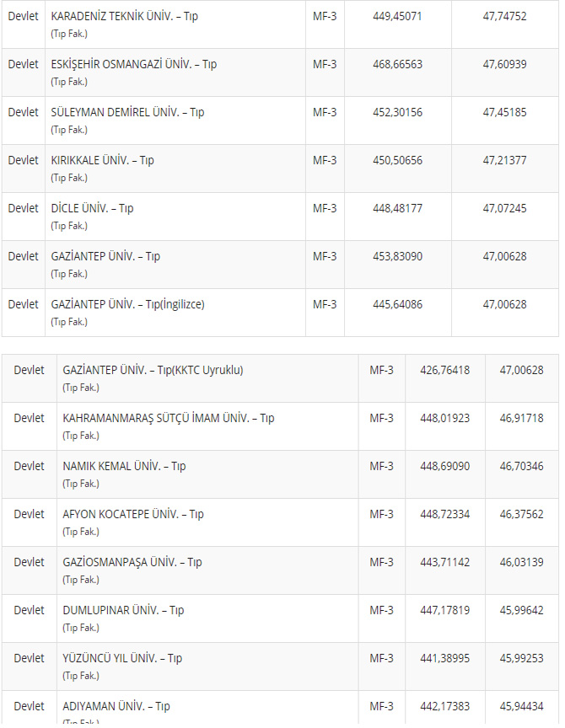Select ESKİŞEHİR OSMANGAZİ ÜNİV. – Tıp row name

click(134, 64)
